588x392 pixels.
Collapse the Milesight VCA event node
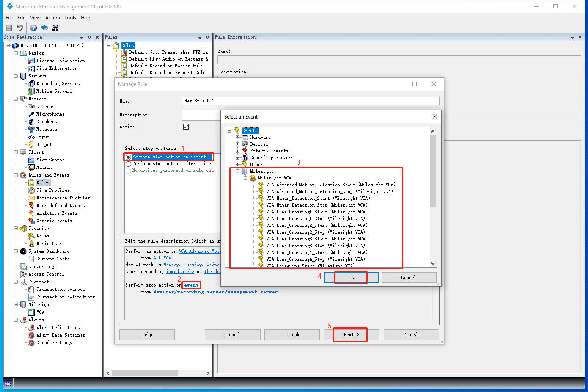(x=245, y=178)
